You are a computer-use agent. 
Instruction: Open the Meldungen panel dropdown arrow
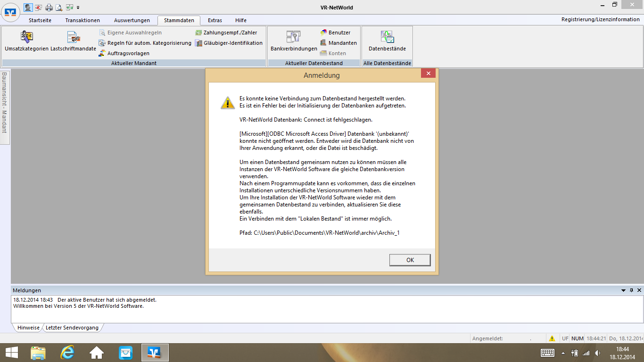624,290
